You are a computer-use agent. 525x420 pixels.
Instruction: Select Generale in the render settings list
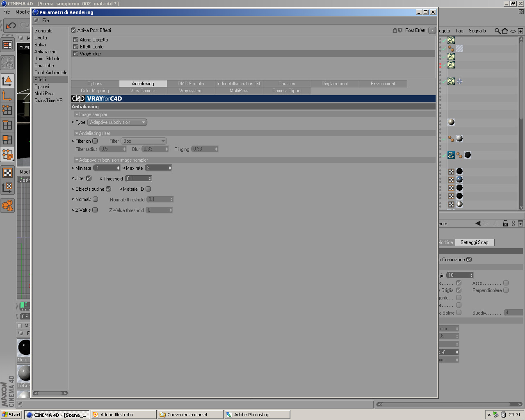pyautogui.click(x=43, y=31)
